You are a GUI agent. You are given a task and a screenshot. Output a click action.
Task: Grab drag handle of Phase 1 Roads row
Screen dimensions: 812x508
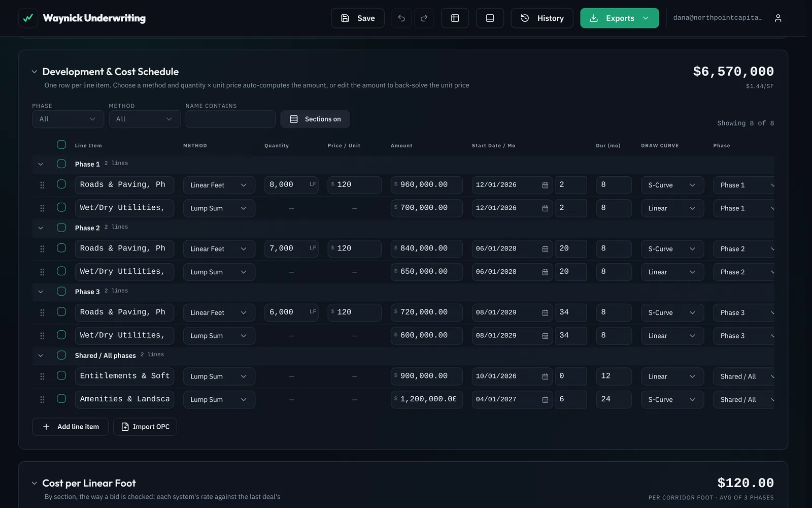click(x=42, y=185)
